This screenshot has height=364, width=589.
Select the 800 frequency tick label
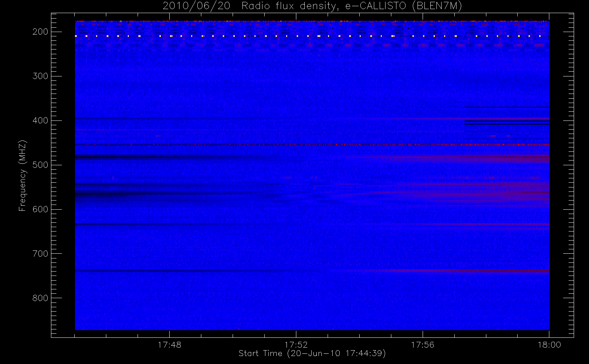[40, 298]
